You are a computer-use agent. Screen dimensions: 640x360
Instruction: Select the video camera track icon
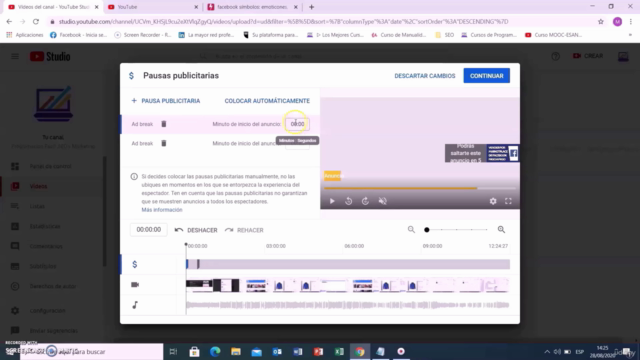pyautogui.click(x=135, y=284)
